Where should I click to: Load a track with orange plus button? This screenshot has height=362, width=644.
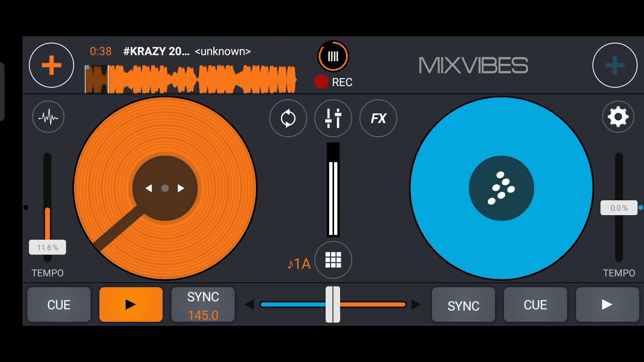[x=51, y=65]
